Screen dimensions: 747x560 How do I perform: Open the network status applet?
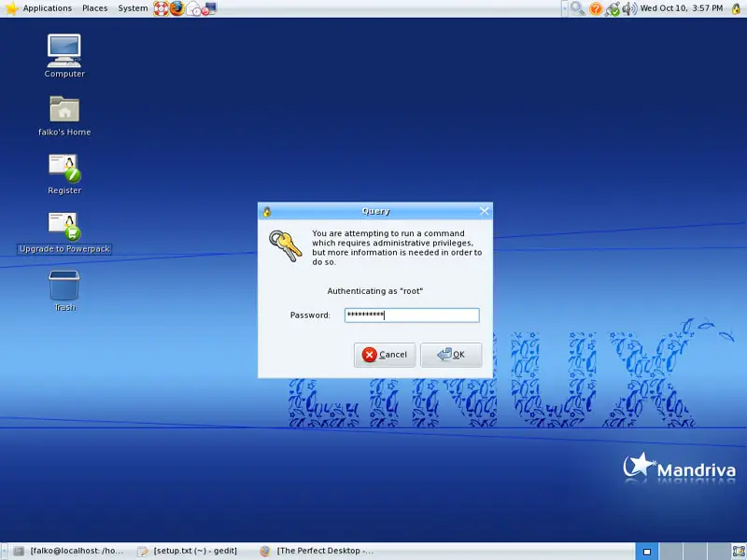tap(613, 8)
